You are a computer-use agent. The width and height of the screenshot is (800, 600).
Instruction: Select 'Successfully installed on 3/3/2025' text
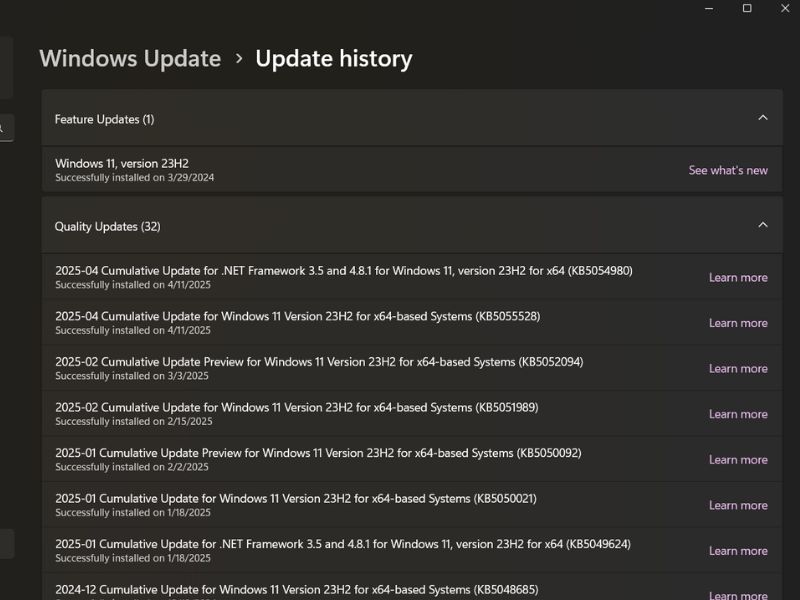(x=132, y=376)
